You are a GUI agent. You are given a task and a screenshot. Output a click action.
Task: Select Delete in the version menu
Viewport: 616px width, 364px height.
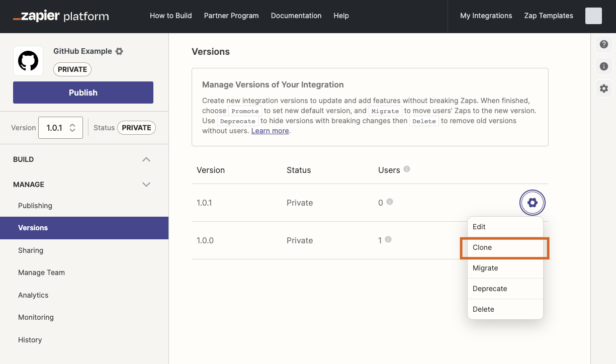pyautogui.click(x=505, y=309)
